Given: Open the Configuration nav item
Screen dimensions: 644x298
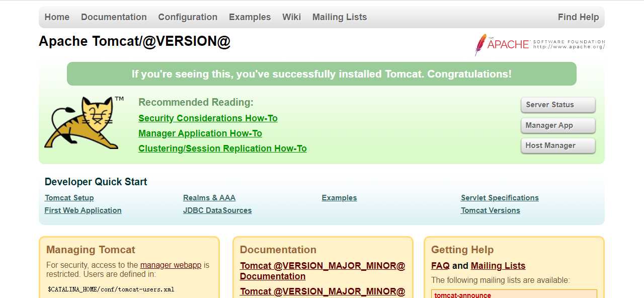Looking at the screenshot, I should click(188, 17).
